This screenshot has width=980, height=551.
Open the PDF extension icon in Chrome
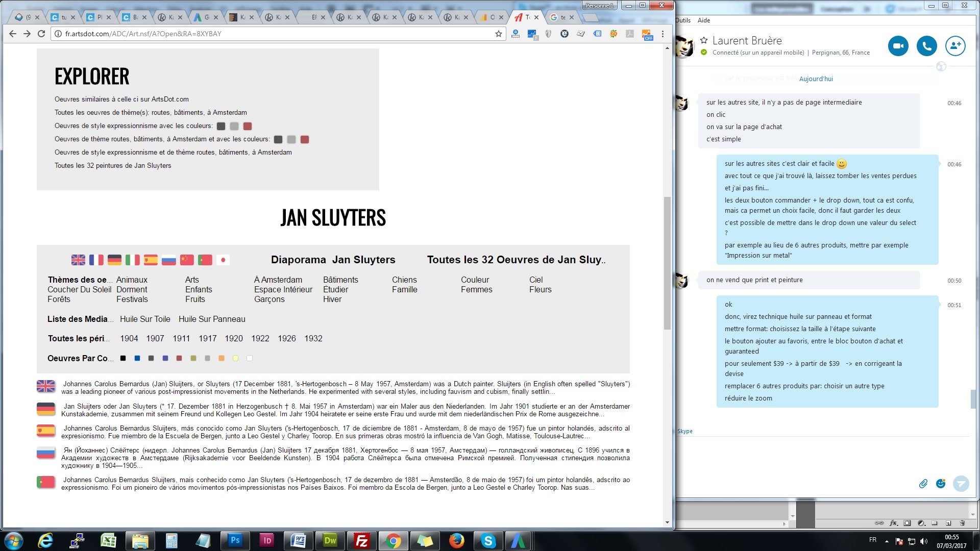pos(630,34)
